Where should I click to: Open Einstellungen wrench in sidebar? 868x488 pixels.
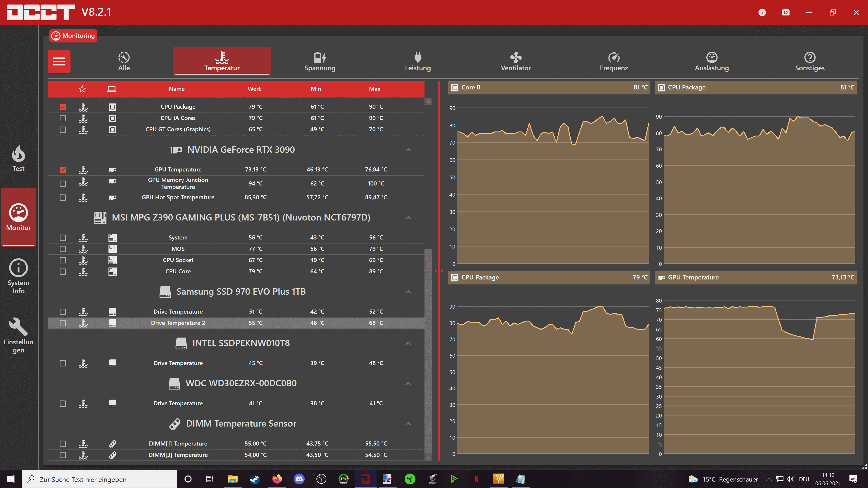[19, 335]
